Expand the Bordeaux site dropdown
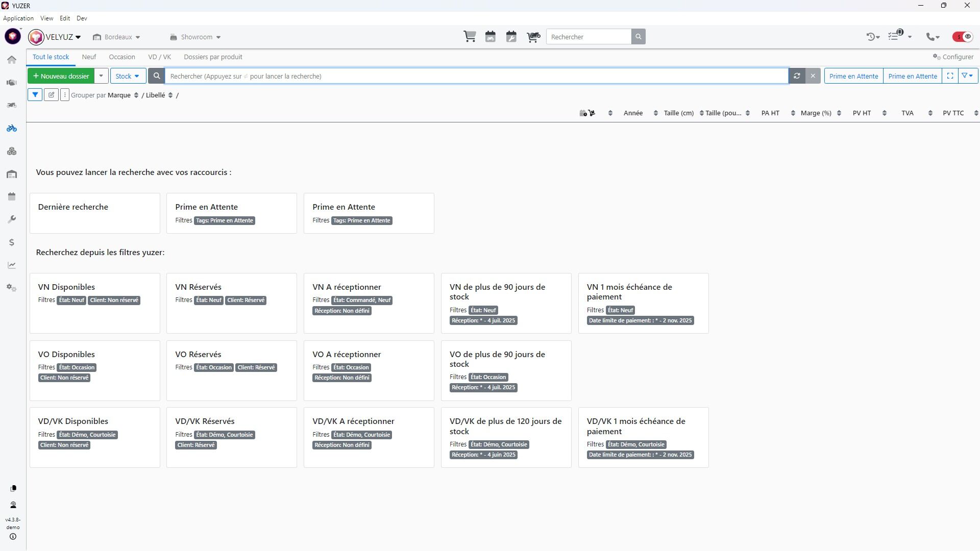980x551 pixels. 117,37
